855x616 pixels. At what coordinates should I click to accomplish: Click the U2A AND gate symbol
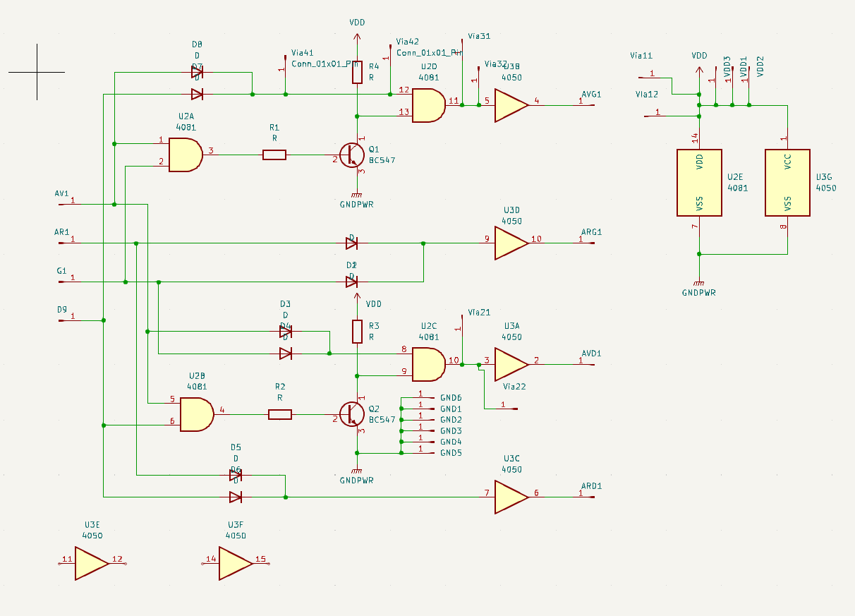[x=185, y=155]
